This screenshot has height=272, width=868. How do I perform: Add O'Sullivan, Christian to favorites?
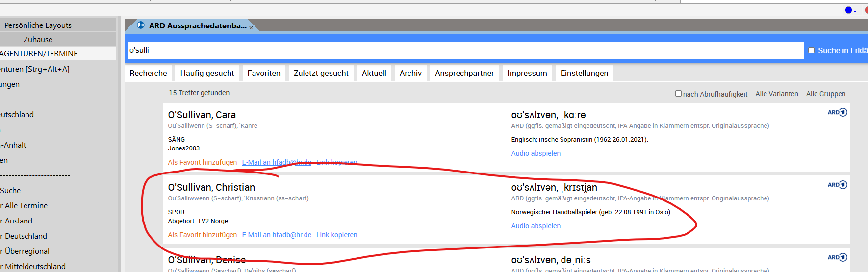(x=203, y=235)
